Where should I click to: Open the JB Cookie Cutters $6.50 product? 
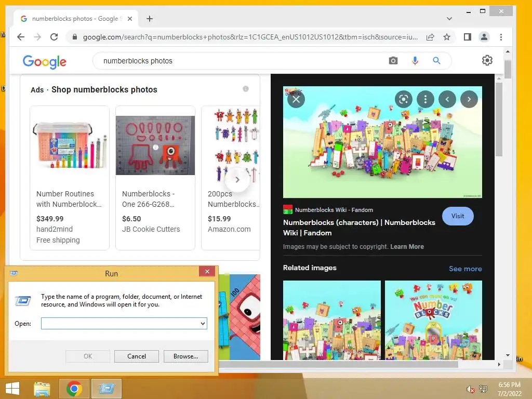[155, 178]
